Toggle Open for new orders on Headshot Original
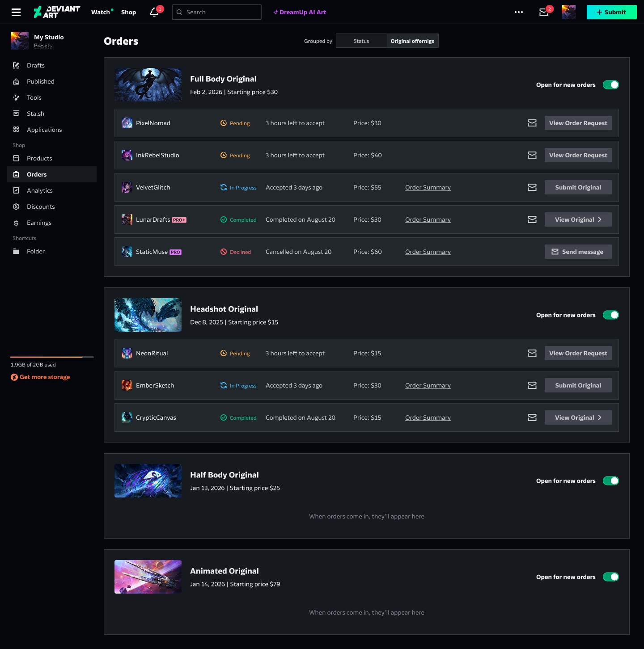Viewport: 644px width, 649px height. pos(611,315)
